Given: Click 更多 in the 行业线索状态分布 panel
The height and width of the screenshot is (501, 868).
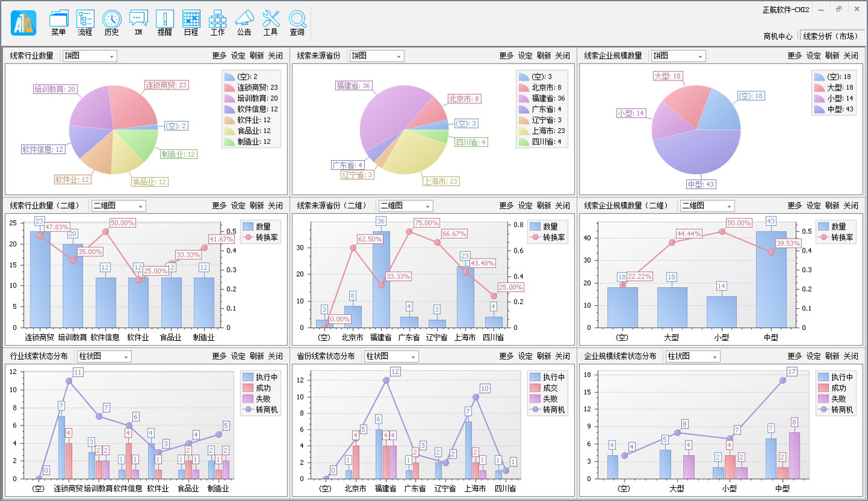Looking at the screenshot, I should 219,356.
